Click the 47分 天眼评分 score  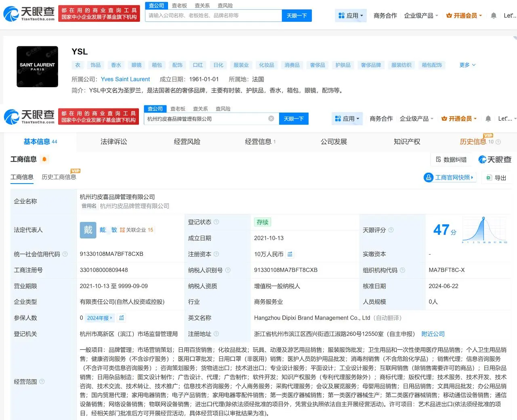click(445, 230)
